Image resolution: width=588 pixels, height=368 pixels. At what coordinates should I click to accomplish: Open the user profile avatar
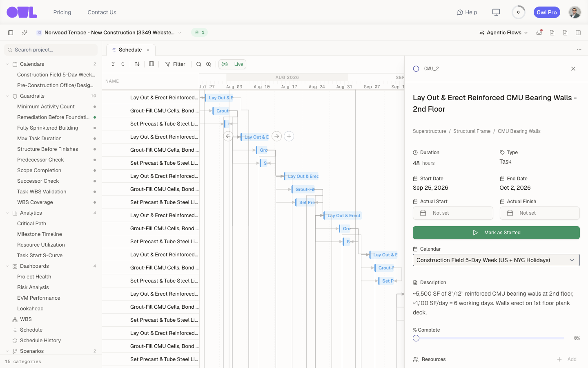(x=575, y=12)
